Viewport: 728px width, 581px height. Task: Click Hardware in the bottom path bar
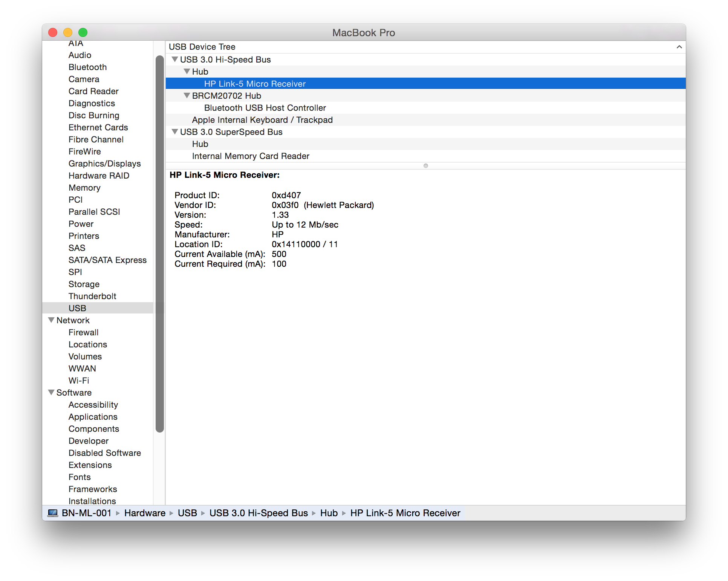pyautogui.click(x=145, y=513)
